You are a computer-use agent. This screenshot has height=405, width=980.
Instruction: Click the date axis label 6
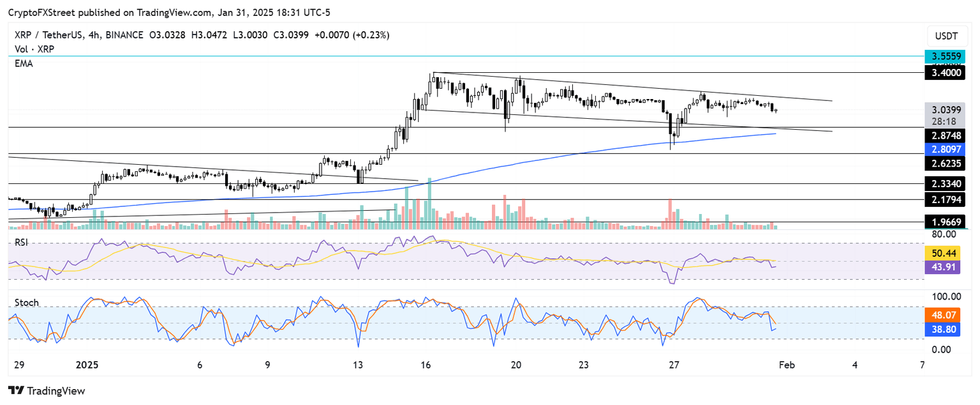tap(200, 365)
